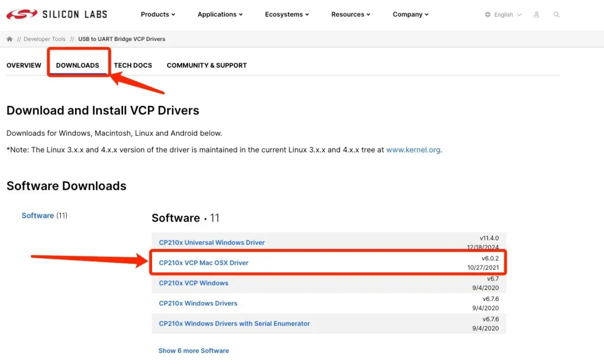This screenshot has height=364, width=604.
Task: Download CP210x VCP Mac OSX Driver
Action: tap(204, 263)
